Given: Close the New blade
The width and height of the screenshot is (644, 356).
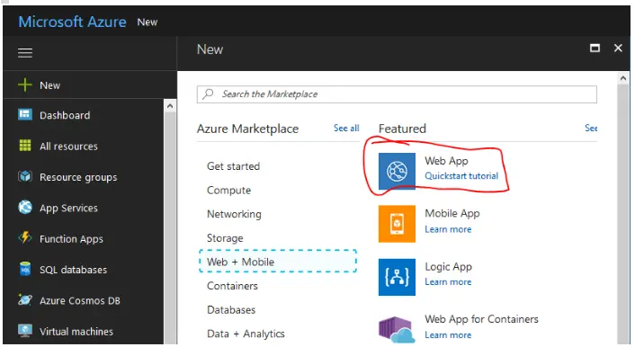Looking at the screenshot, I should 618,48.
